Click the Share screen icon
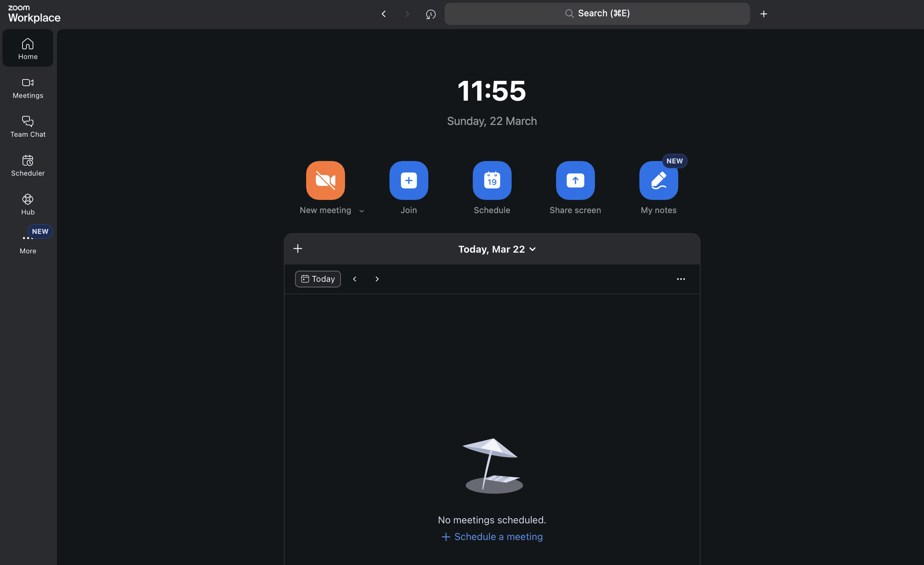 [575, 180]
